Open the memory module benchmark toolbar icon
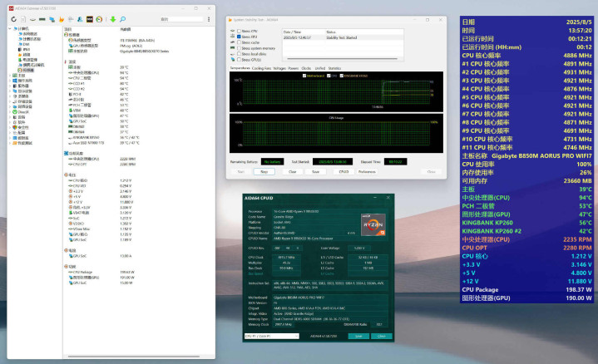 click(x=42, y=19)
